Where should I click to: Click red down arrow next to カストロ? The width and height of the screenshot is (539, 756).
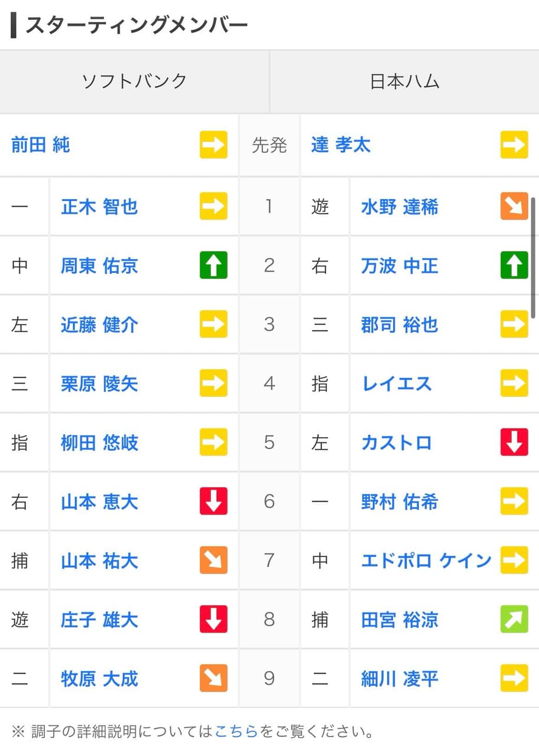click(x=514, y=442)
